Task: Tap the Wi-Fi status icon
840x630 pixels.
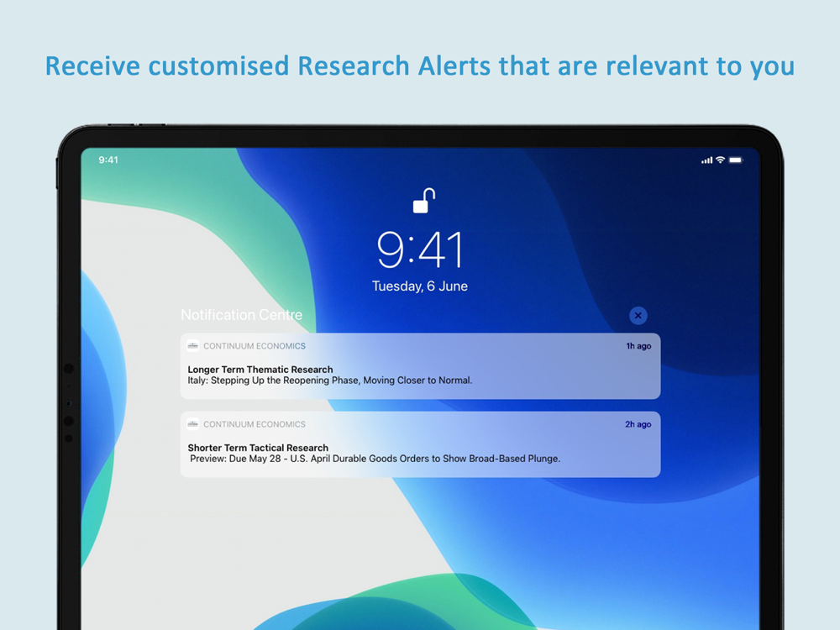Action: 721,160
